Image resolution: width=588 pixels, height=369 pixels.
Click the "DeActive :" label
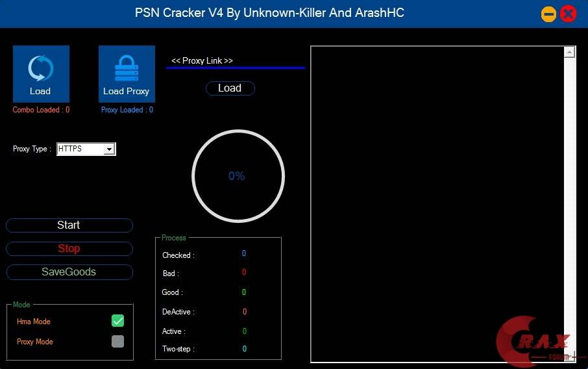click(x=178, y=312)
